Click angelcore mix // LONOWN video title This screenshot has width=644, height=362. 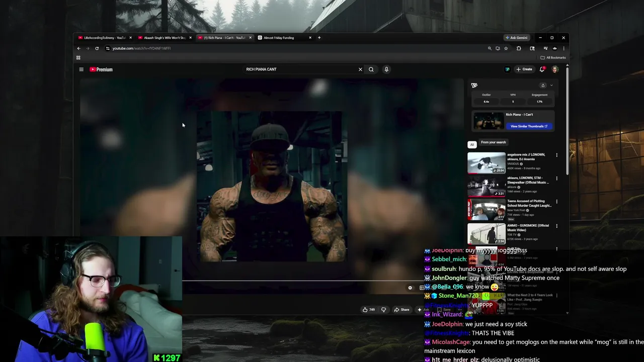click(x=526, y=157)
